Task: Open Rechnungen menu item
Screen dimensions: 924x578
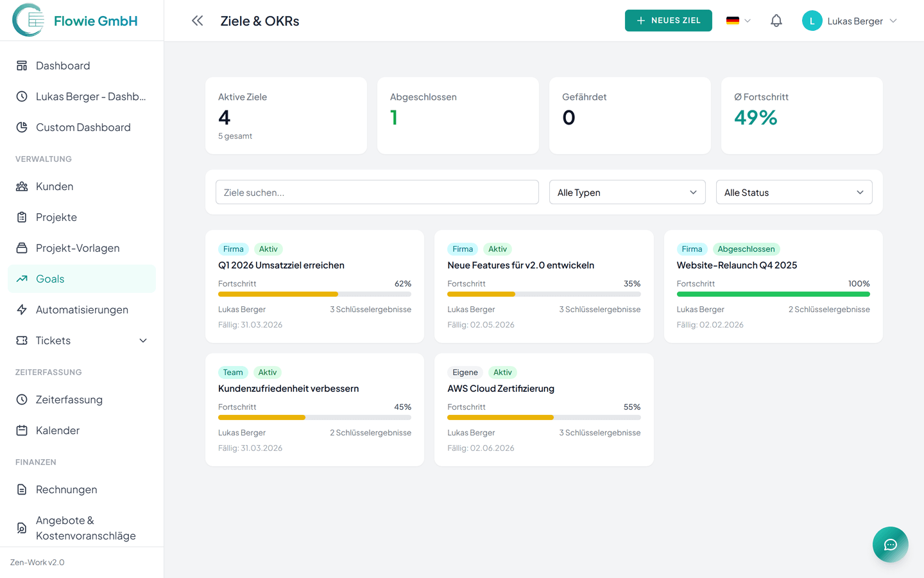Action: [67, 489]
